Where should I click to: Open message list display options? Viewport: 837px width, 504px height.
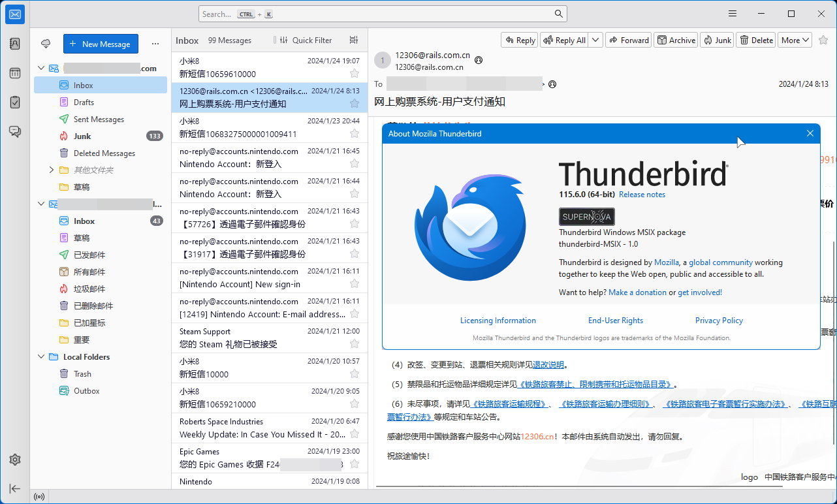[354, 40]
